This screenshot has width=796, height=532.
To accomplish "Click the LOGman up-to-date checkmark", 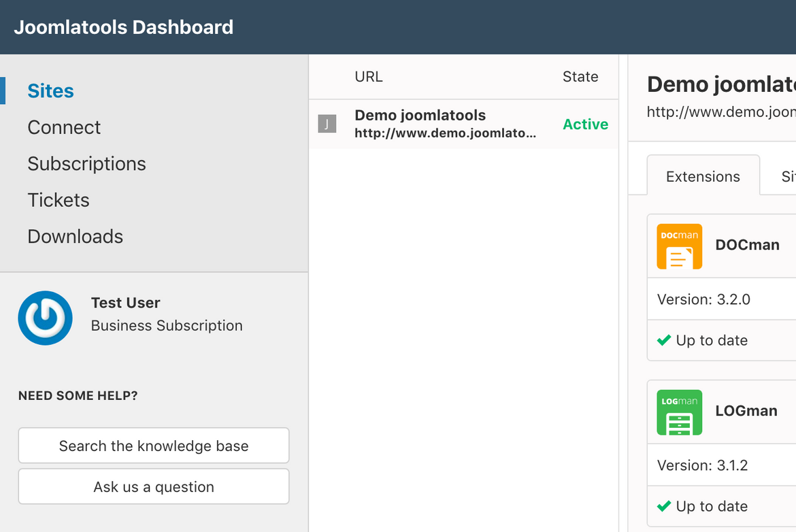I will [x=664, y=506].
